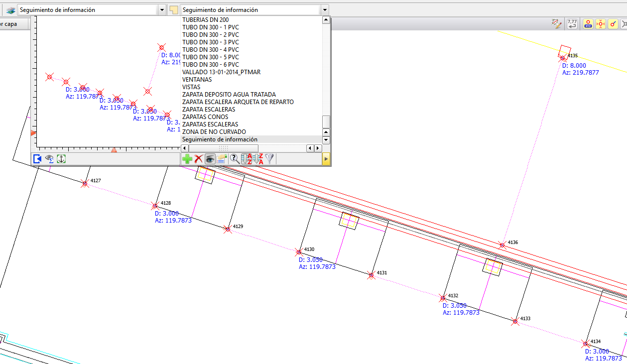627x364 pixels.
Task: Click survey point 4128 in drawing
Action: pos(155,206)
